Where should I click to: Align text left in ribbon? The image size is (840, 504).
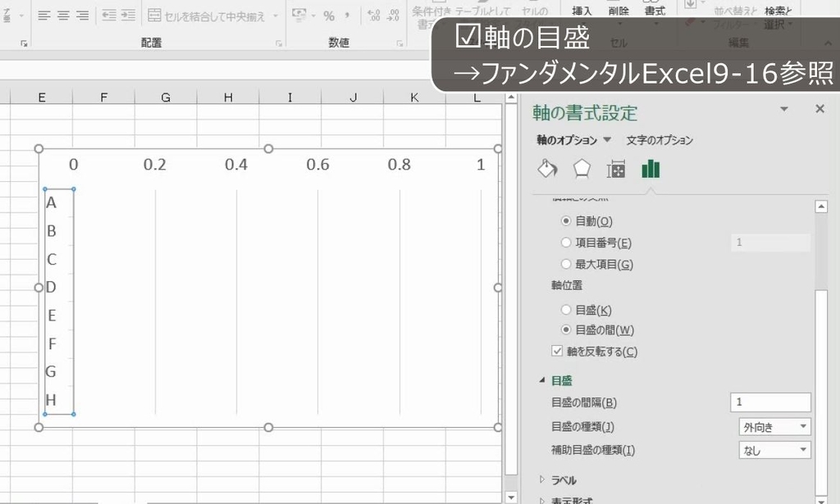44,16
